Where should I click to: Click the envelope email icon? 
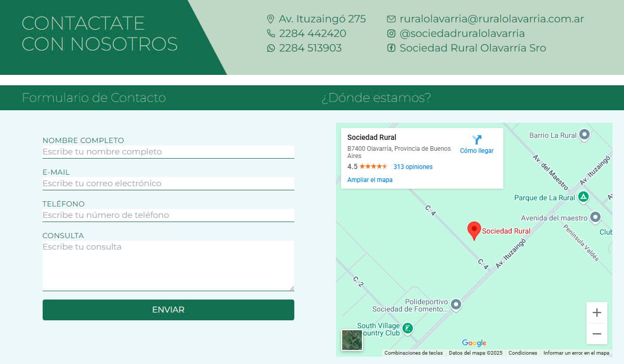point(391,19)
